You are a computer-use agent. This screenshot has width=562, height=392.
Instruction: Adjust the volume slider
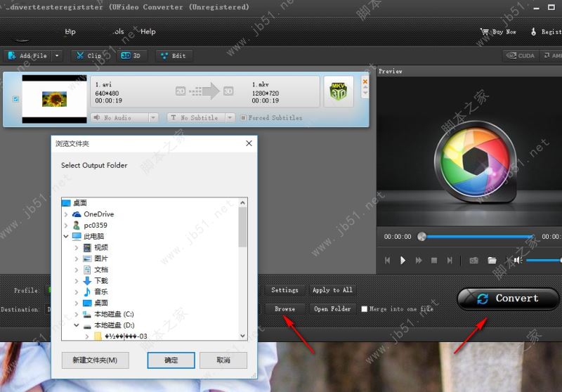coord(543,261)
